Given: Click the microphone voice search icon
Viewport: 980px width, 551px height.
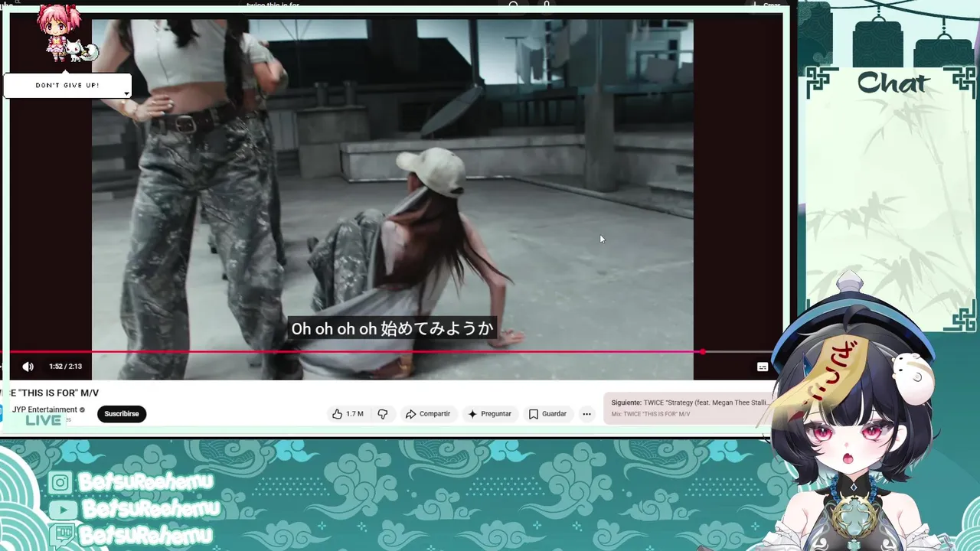Looking at the screenshot, I should tap(547, 5).
